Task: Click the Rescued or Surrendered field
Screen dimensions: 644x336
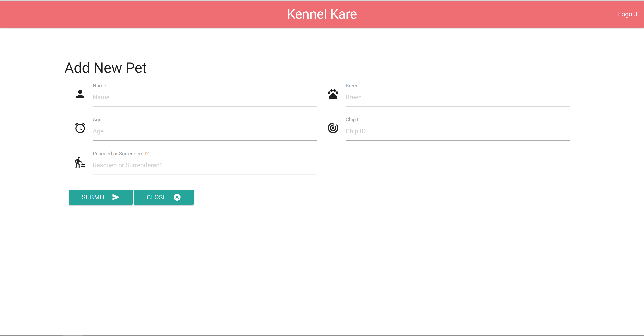Action: coord(205,165)
